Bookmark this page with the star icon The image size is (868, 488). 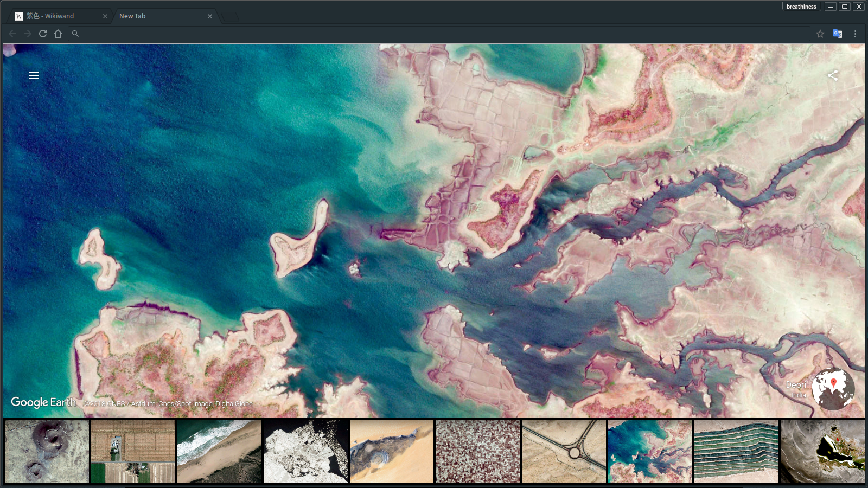[820, 34]
